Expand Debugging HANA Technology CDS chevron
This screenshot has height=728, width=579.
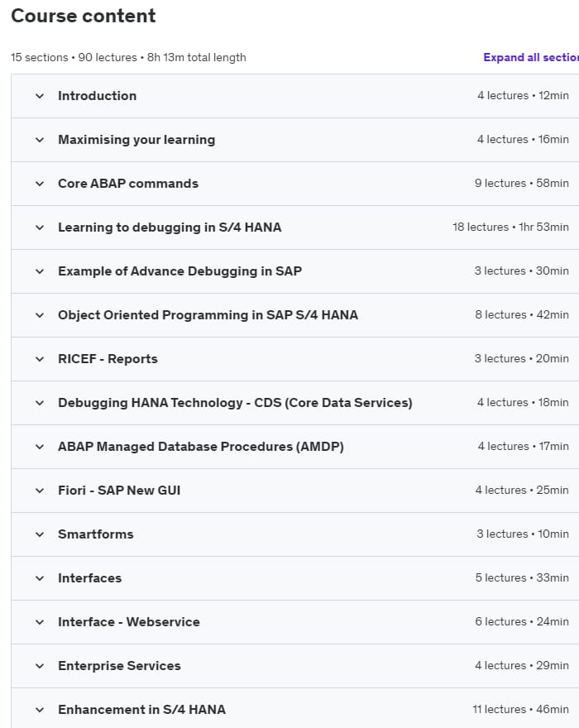pyautogui.click(x=40, y=403)
